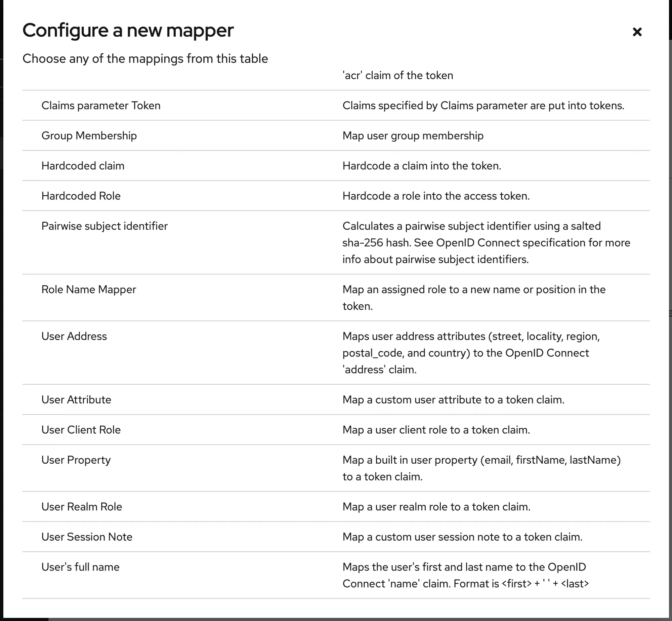Select the Role Name Mapper entry
The height and width of the screenshot is (621, 672).
[88, 289]
